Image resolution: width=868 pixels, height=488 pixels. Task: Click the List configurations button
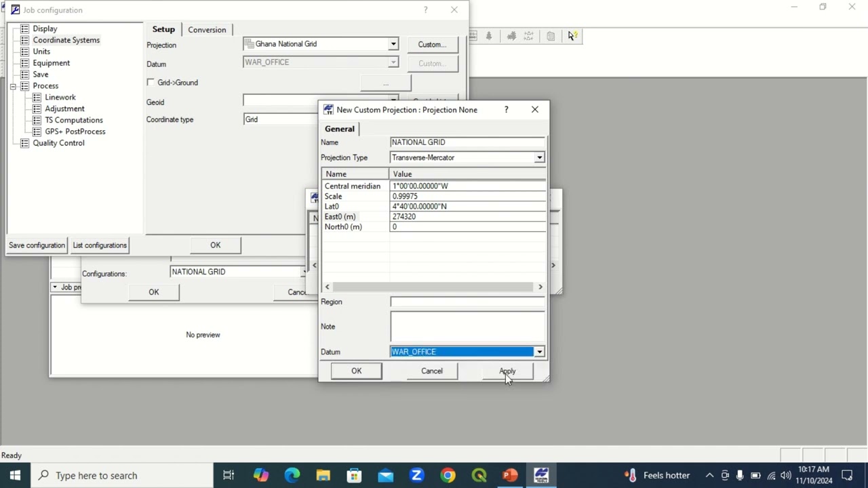point(100,245)
